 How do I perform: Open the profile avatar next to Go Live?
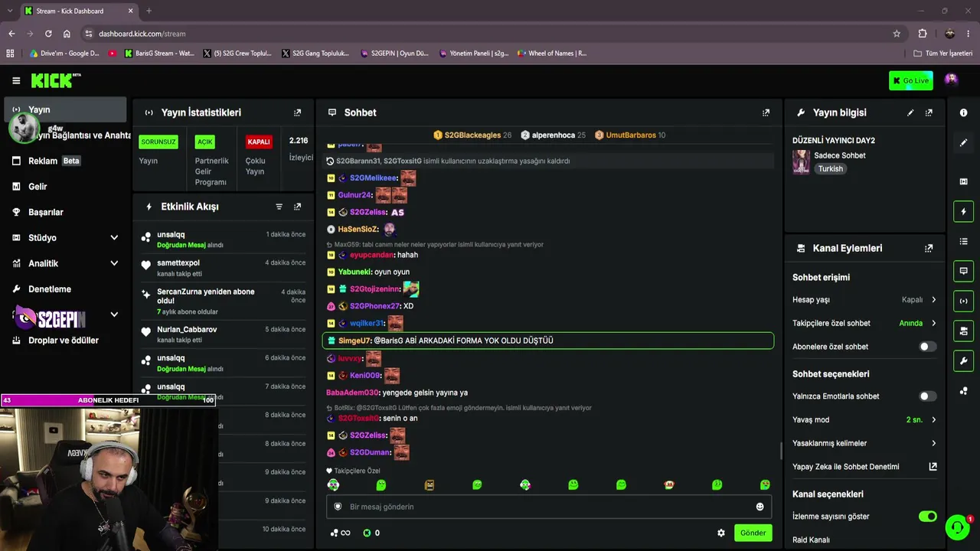(x=951, y=80)
